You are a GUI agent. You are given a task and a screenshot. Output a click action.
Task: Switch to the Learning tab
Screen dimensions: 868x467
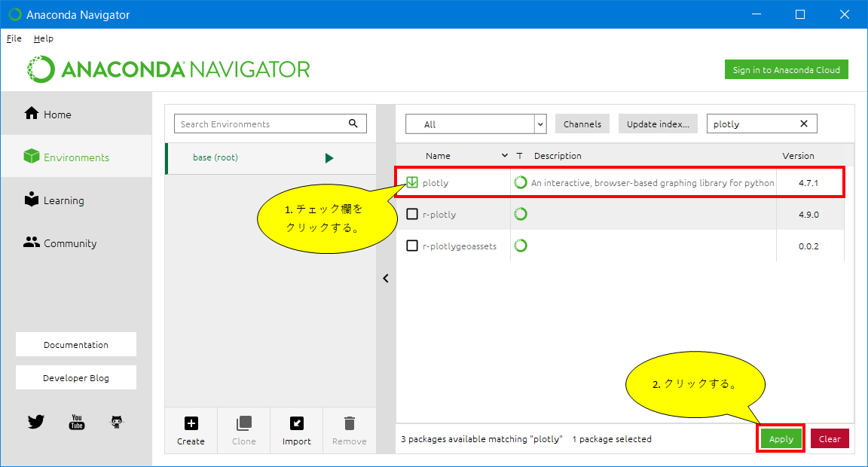pyautogui.click(x=76, y=200)
